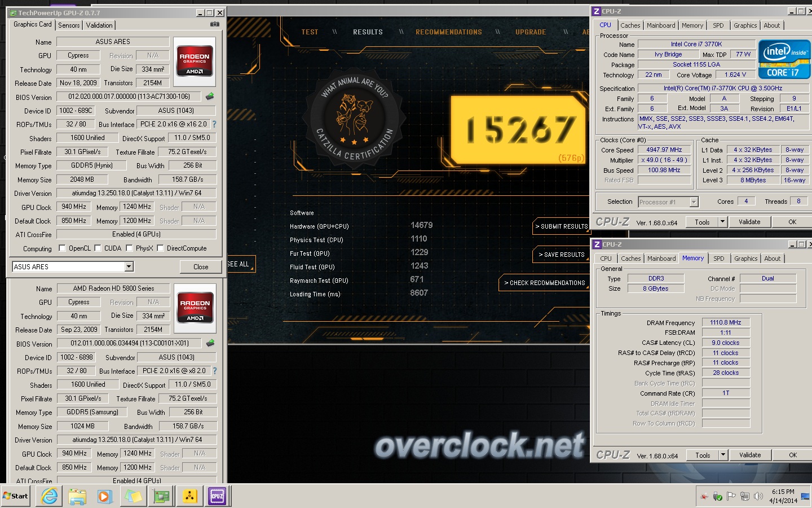Click SAVE RESULTS in Catzilla

coord(561,255)
